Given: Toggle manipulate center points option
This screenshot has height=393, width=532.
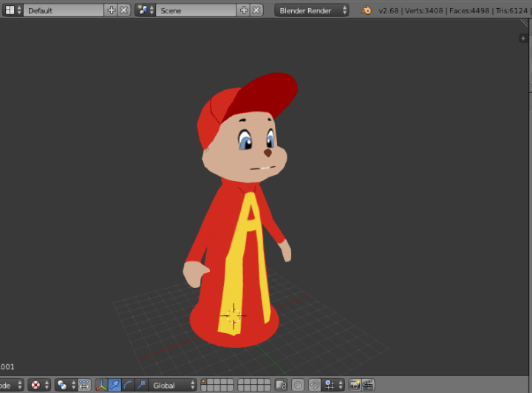Looking at the screenshot, I should click(84, 385).
